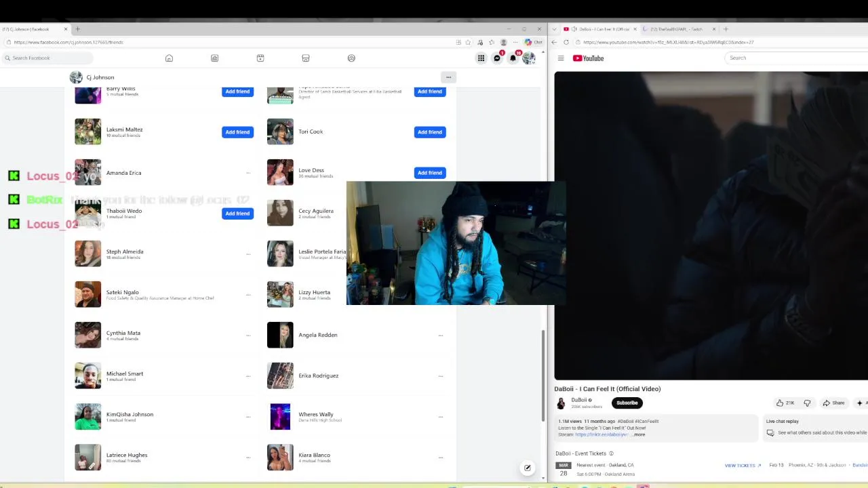Open options for Cynthia Mata
Screen dimensions: 868x488
248,335
